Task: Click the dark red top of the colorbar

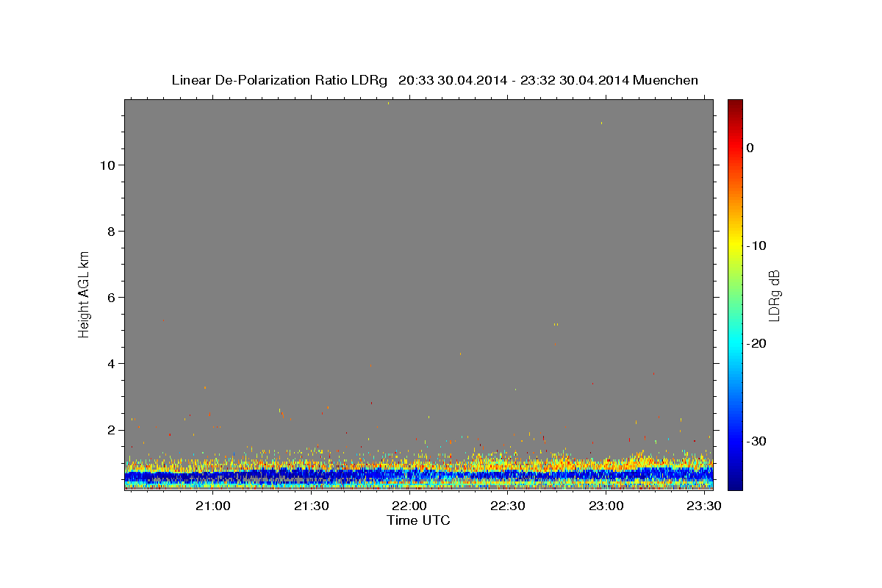Action: click(735, 107)
